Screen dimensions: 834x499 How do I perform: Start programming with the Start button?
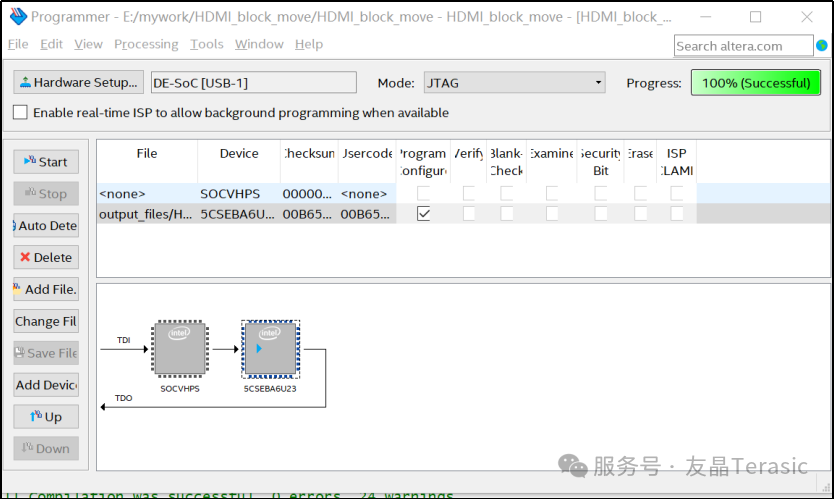(46, 162)
